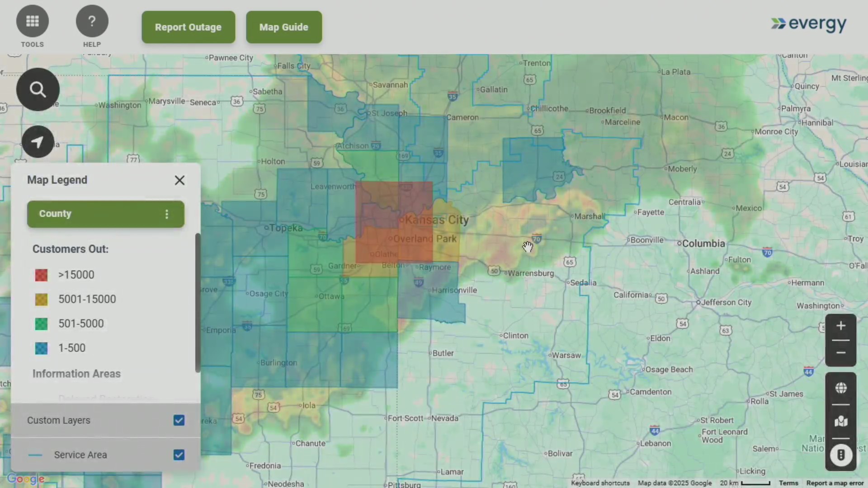Open County view options three-dot menu
Viewport: 868px width, 488px height.
tap(167, 214)
